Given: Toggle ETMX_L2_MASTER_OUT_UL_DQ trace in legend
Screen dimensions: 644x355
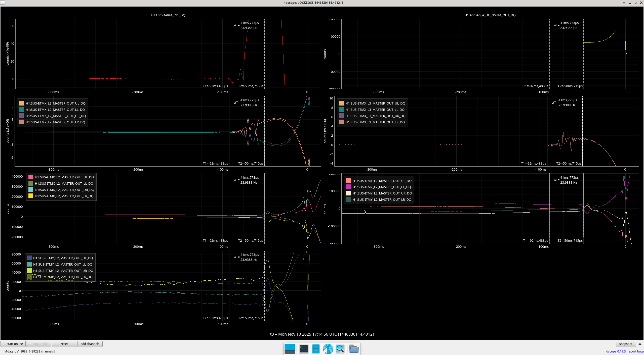Looking at the screenshot, I should [x=55, y=103].
